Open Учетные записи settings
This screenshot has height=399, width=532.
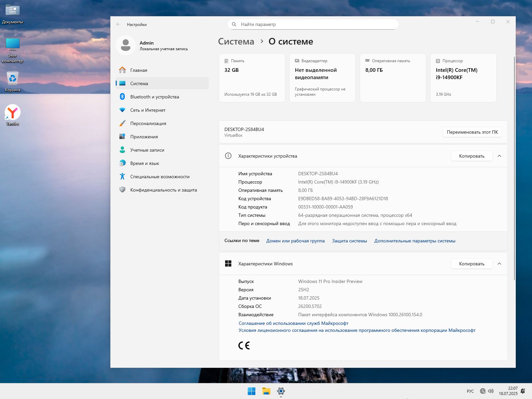162,150
